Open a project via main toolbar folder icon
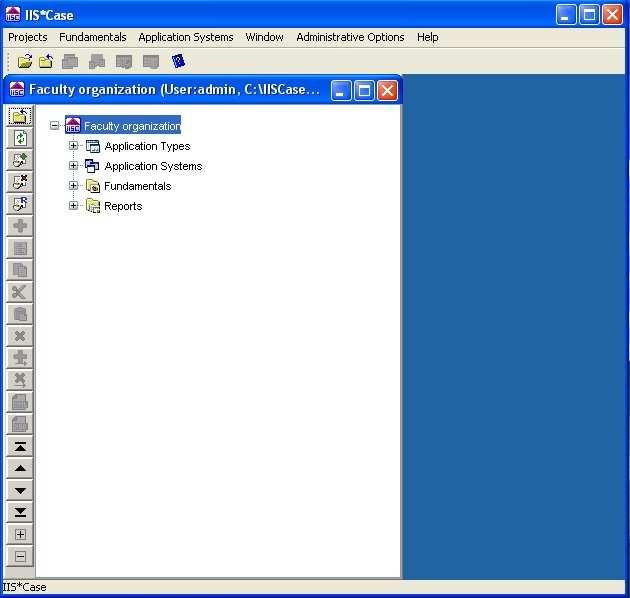Viewport: 630px width, 598px height. tap(25, 61)
